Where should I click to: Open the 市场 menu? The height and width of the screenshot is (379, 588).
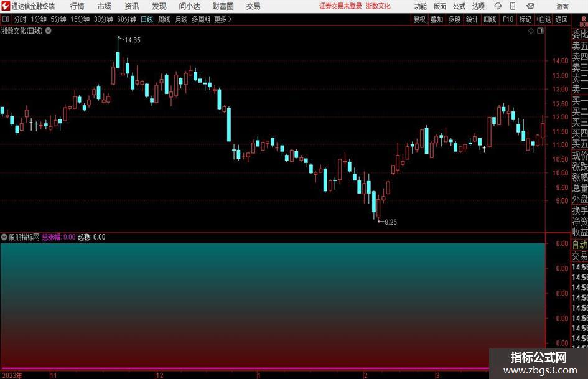tap(105, 6)
